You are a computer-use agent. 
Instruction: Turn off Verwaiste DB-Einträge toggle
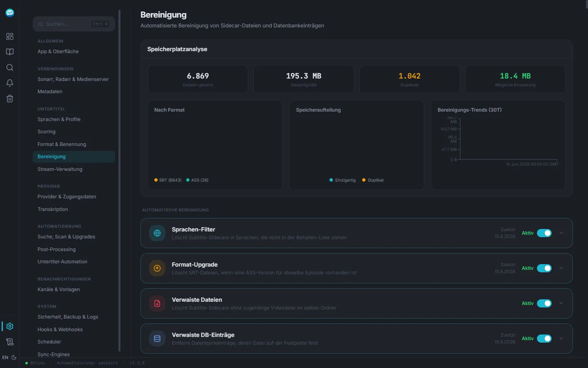coord(544,339)
